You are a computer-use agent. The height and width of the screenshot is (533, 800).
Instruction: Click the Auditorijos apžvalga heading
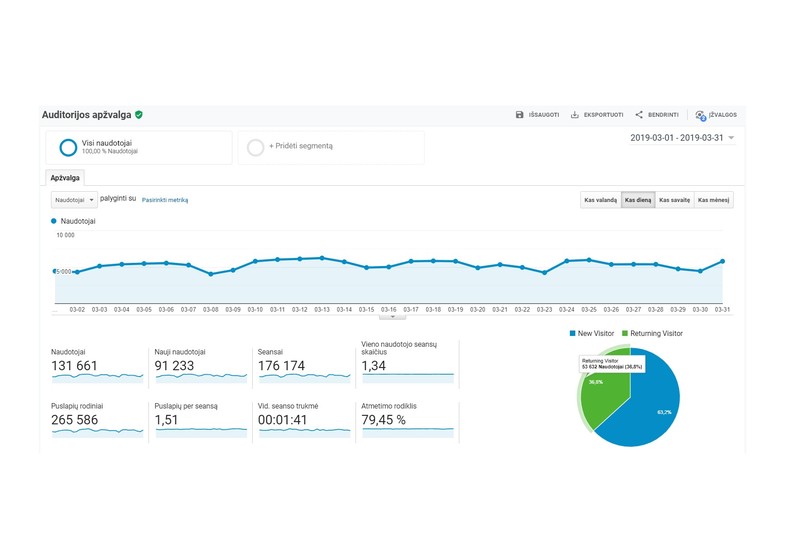[x=86, y=115]
